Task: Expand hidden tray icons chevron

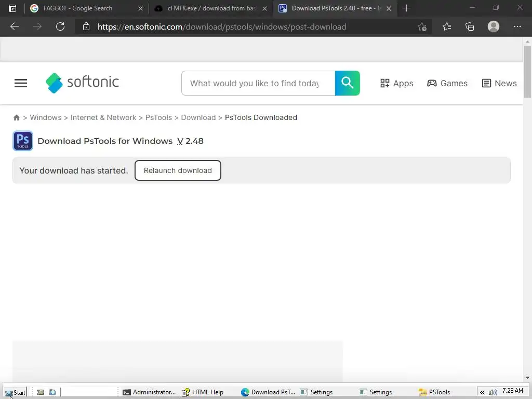Action: pos(482,393)
